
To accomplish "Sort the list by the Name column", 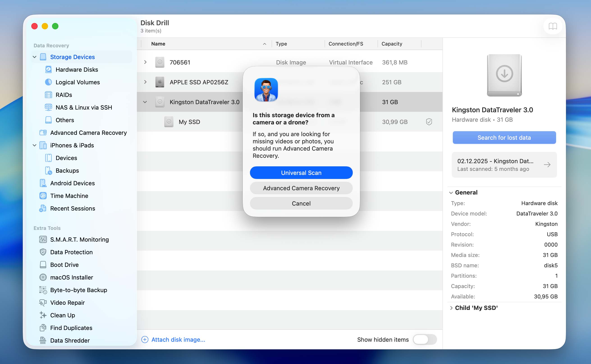I will click(x=206, y=44).
